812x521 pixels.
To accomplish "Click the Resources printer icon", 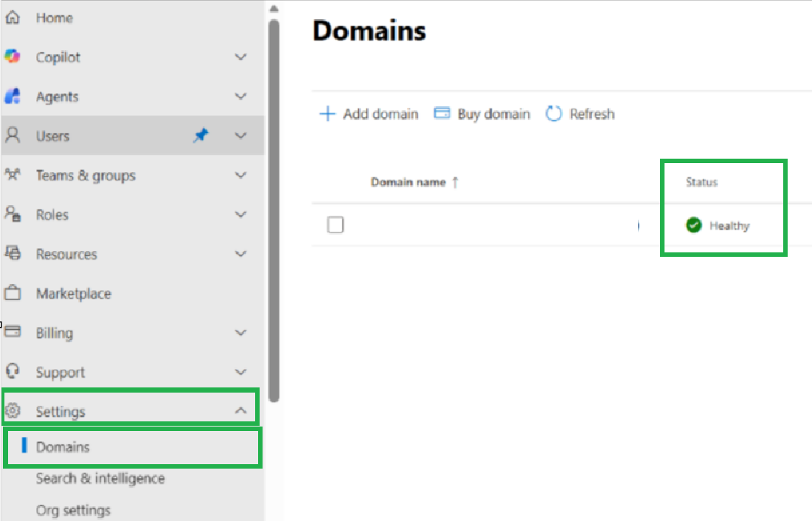I will [x=13, y=254].
